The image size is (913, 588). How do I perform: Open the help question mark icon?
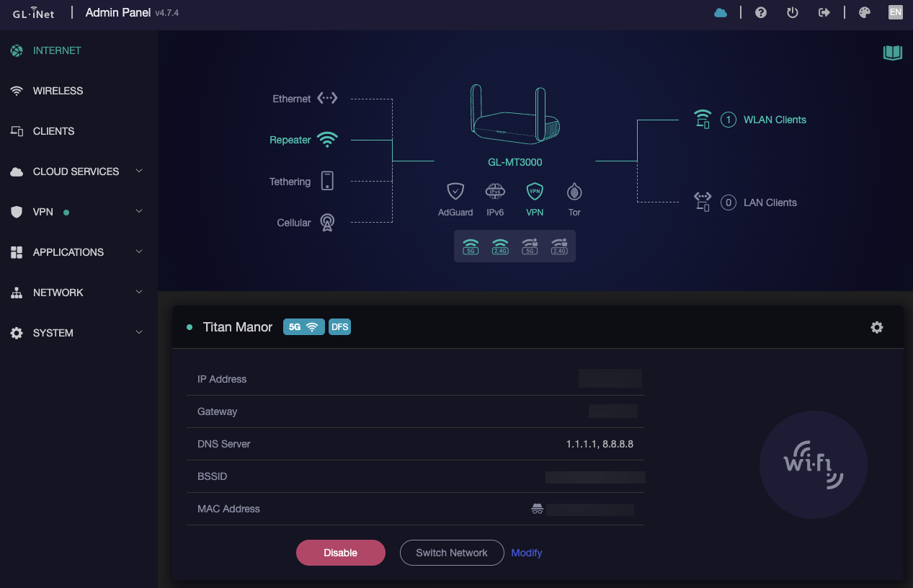[761, 13]
